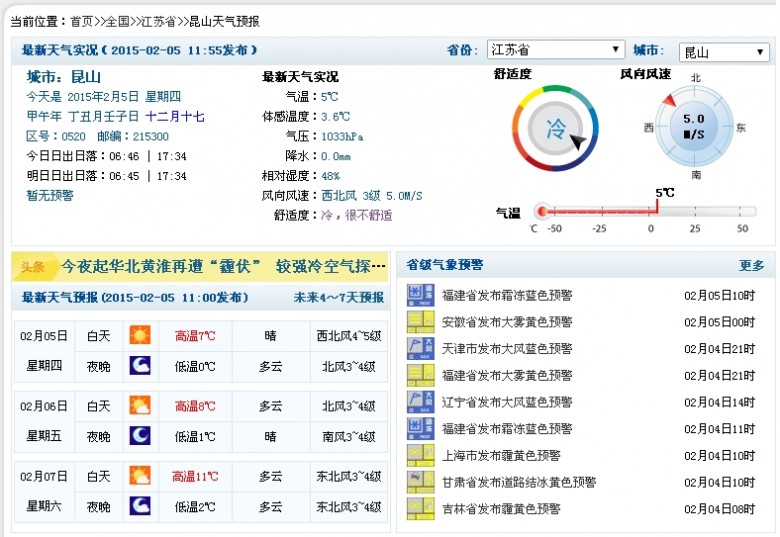Click the warning icon beside 安徽省 fog alert
The height and width of the screenshot is (537, 780).
pos(415,322)
